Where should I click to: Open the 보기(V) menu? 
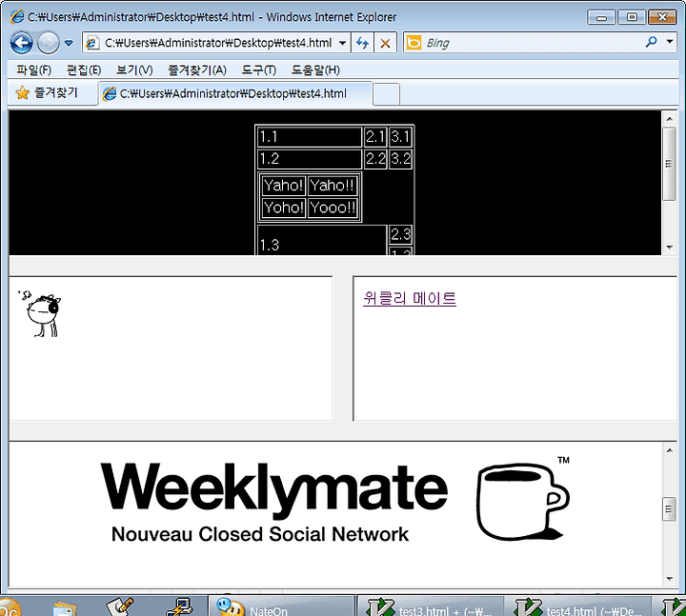pos(134,70)
